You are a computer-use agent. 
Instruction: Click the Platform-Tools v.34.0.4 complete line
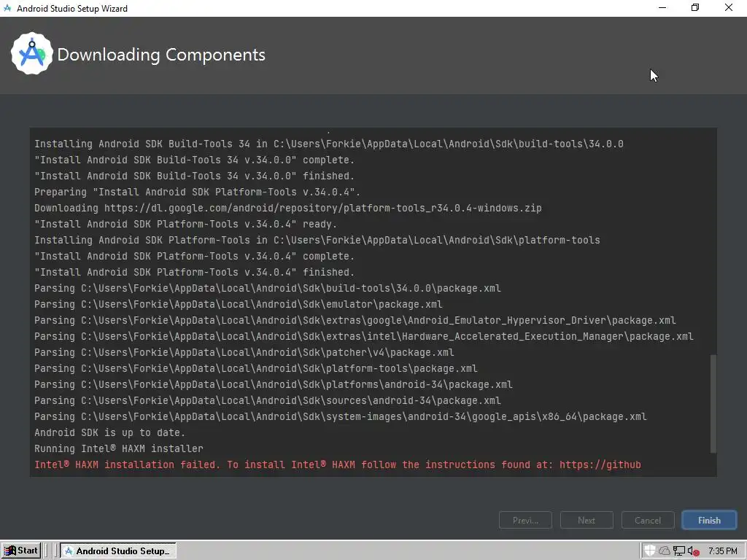click(x=194, y=256)
